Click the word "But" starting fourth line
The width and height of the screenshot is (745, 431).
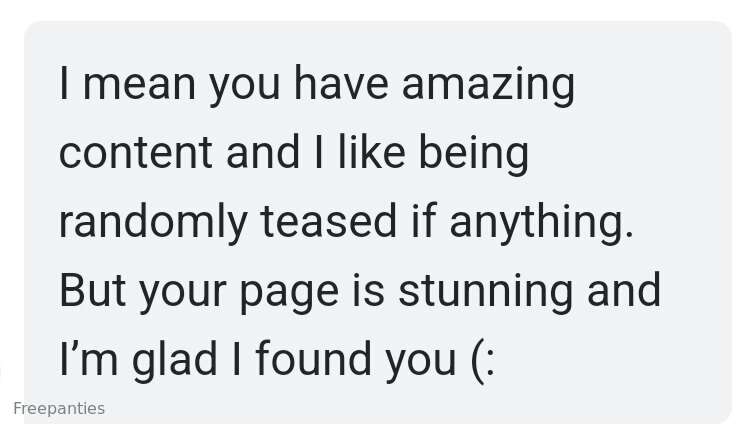(x=92, y=290)
